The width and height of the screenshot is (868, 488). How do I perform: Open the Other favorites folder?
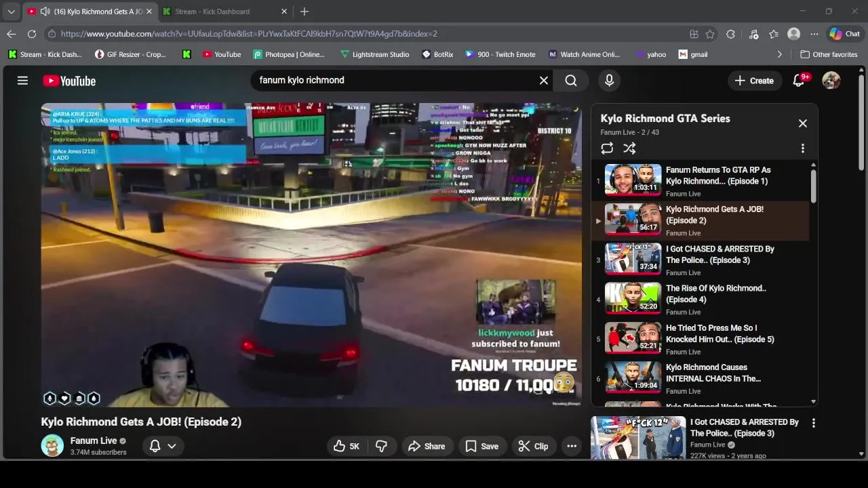coord(829,54)
